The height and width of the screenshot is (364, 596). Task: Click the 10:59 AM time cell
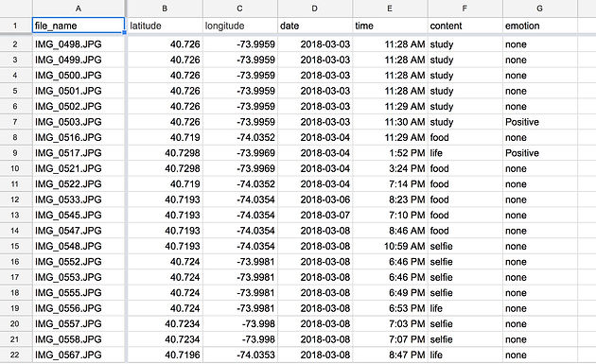[x=390, y=246]
